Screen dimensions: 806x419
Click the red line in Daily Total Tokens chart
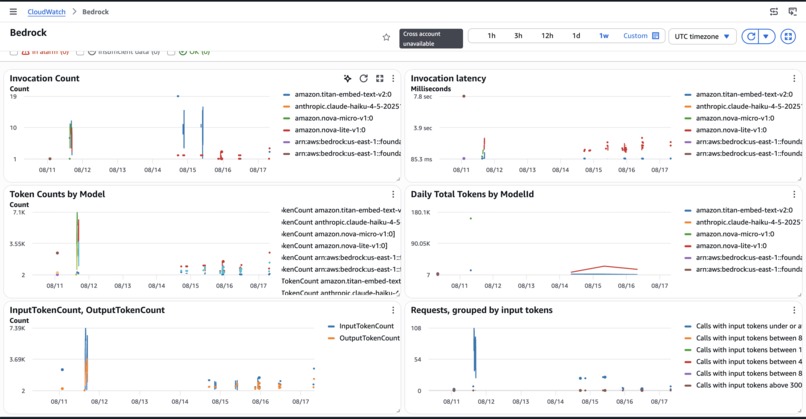(604, 266)
